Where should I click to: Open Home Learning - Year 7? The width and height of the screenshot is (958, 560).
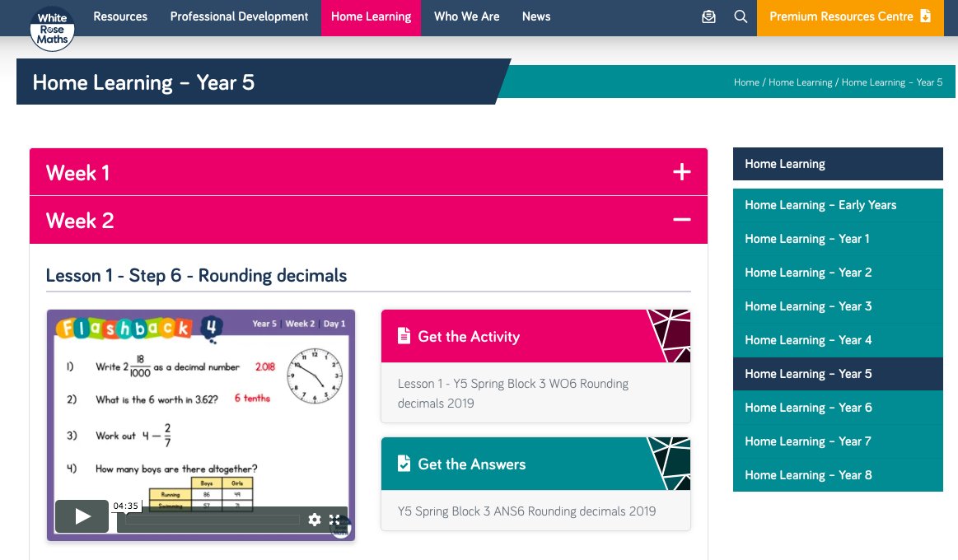tap(838, 441)
